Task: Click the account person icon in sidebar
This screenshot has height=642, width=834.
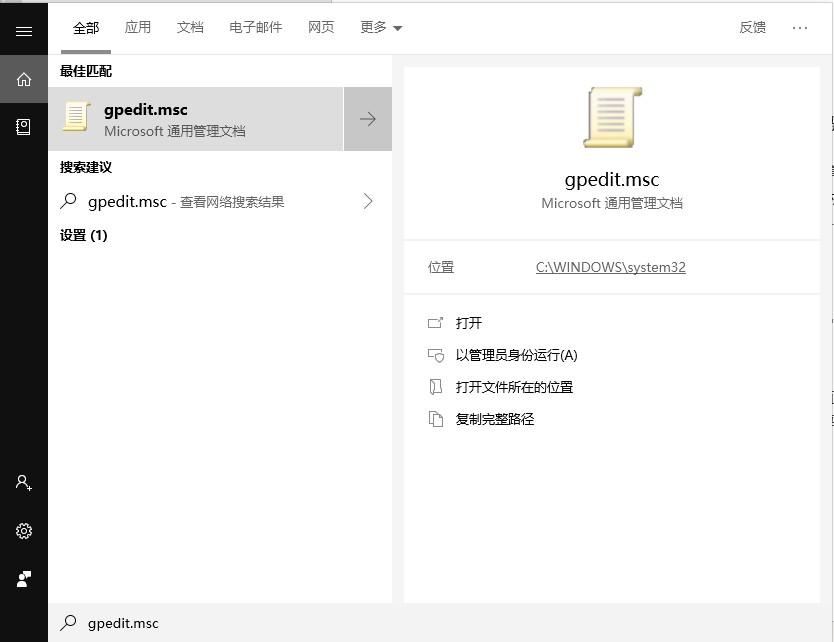Action: click(23, 483)
